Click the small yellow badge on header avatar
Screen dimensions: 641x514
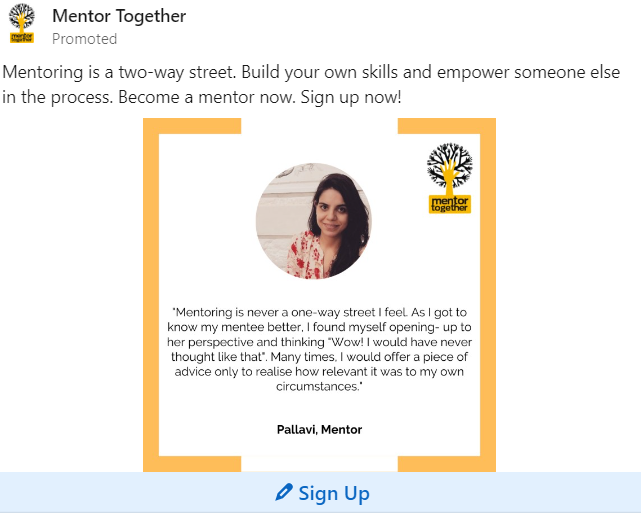(22, 38)
